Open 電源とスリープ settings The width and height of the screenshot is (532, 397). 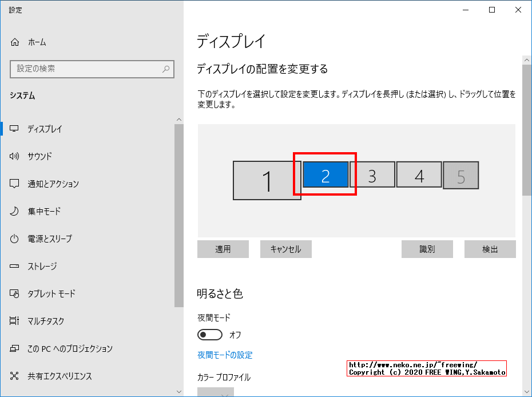tap(49, 239)
